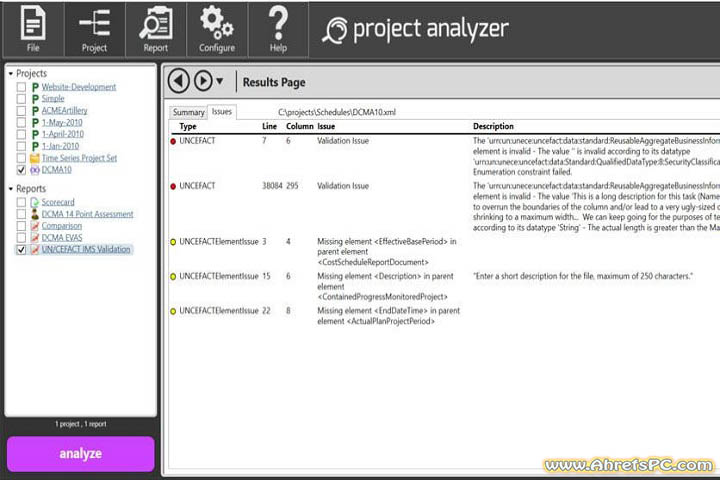Open the DCMA 14 Point Assessment link
This screenshot has width=720, height=480.
87,214
